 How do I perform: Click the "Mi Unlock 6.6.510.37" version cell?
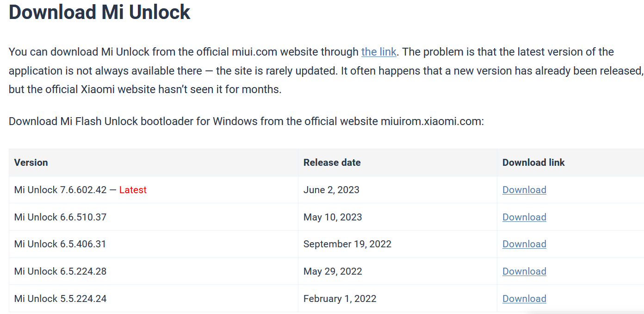tap(60, 217)
